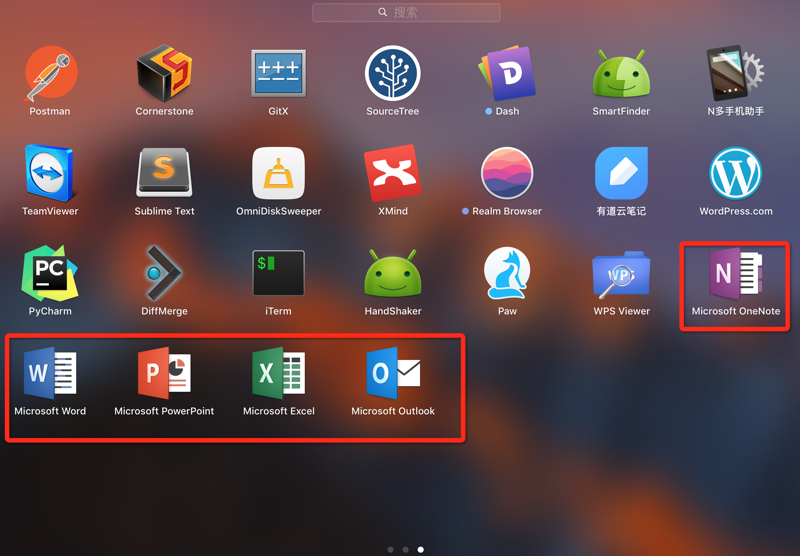This screenshot has width=800, height=556.
Task: Open Microsoft OneNote
Action: (x=736, y=273)
